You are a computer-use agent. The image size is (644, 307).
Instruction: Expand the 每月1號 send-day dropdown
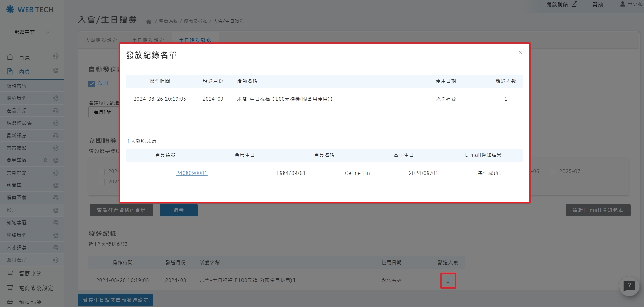[x=103, y=112]
